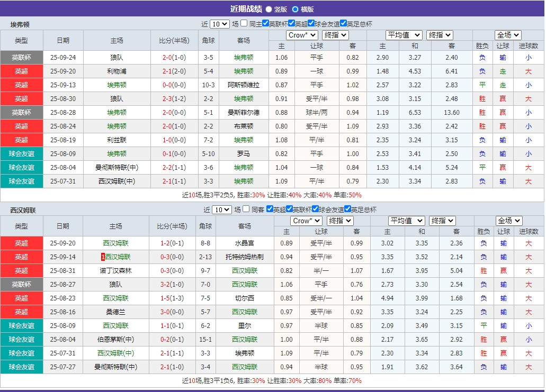Select the 竖版 radio option
This screenshot has height=392, width=546.
[269, 10]
